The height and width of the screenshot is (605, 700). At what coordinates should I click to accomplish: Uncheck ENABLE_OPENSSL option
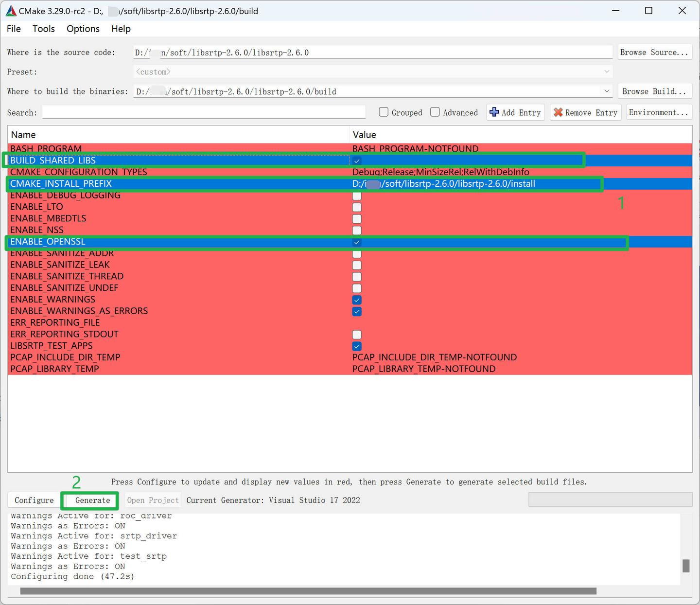point(357,242)
